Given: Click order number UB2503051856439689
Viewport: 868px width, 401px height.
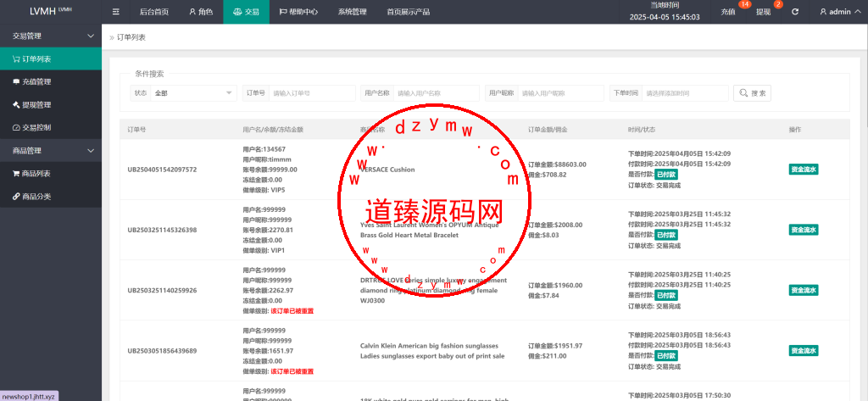Looking at the screenshot, I should pyautogui.click(x=162, y=351).
